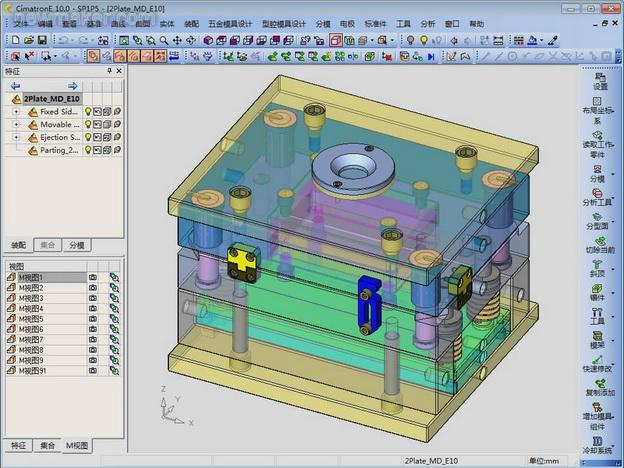This screenshot has width=624, height=468.
Task: Click the back blue arrow in the tree panel
Action: pyautogui.click(x=15, y=86)
